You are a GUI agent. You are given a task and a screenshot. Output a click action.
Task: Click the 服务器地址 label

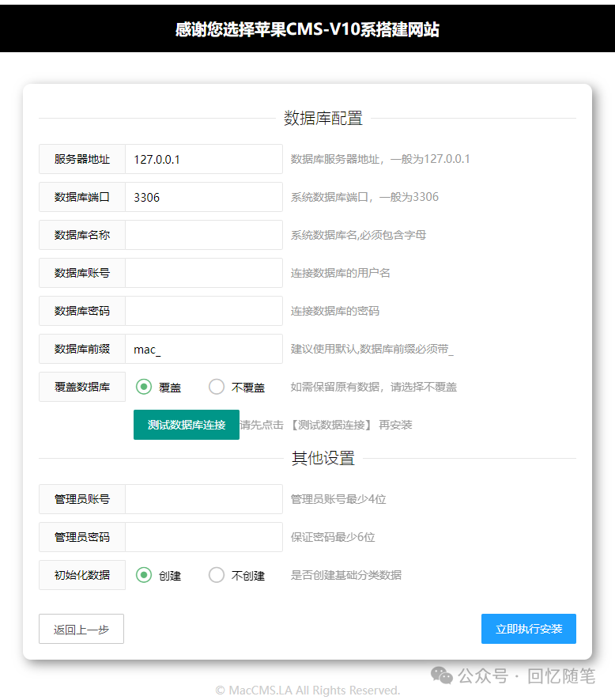[82, 159]
